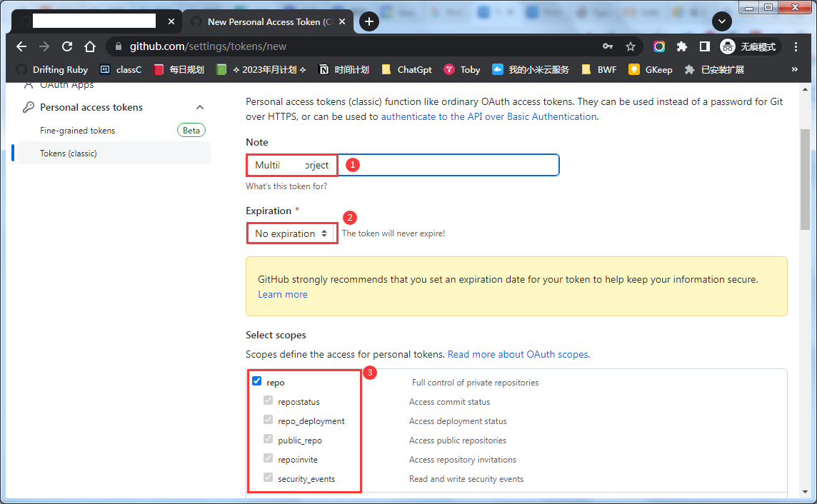The width and height of the screenshot is (817, 504).
Task: Show more bookmarks with the double chevron
Action: (795, 69)
